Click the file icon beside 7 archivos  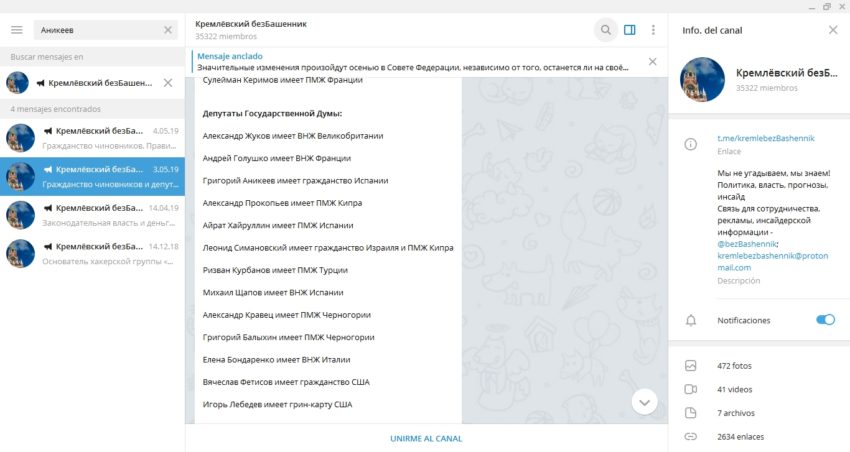tap(691, 413)
